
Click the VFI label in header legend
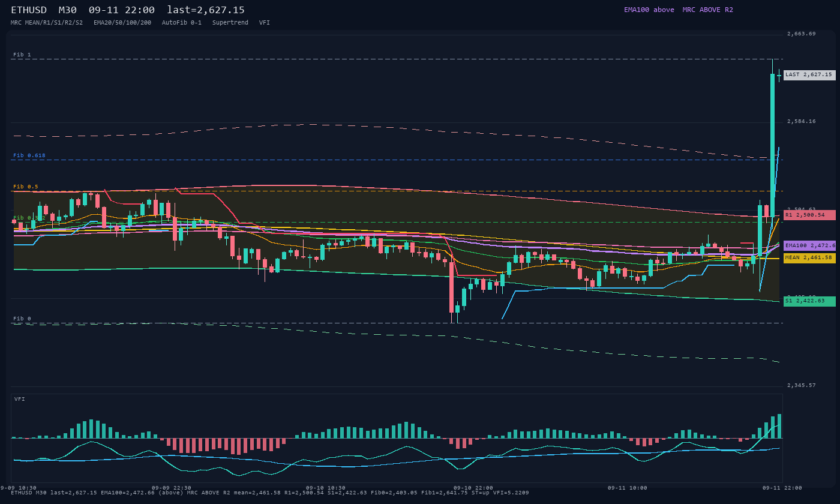click(x=265, y=22)
